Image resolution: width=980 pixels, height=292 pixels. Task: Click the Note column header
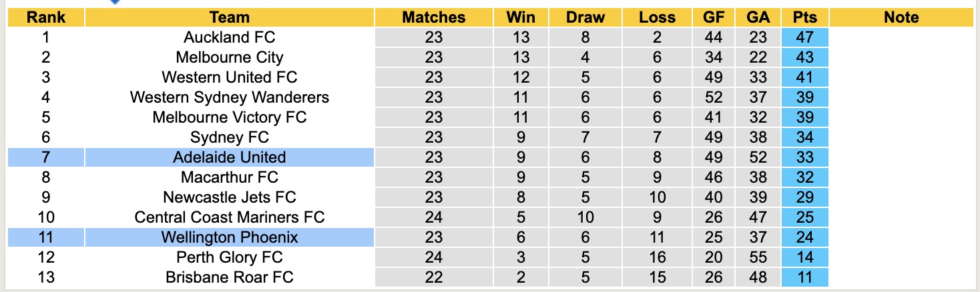point(901,18)
